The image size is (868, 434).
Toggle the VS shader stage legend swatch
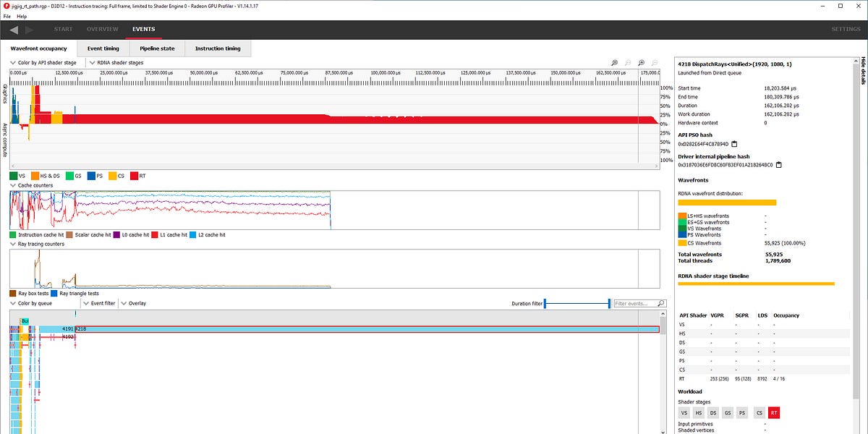point(13,176)
